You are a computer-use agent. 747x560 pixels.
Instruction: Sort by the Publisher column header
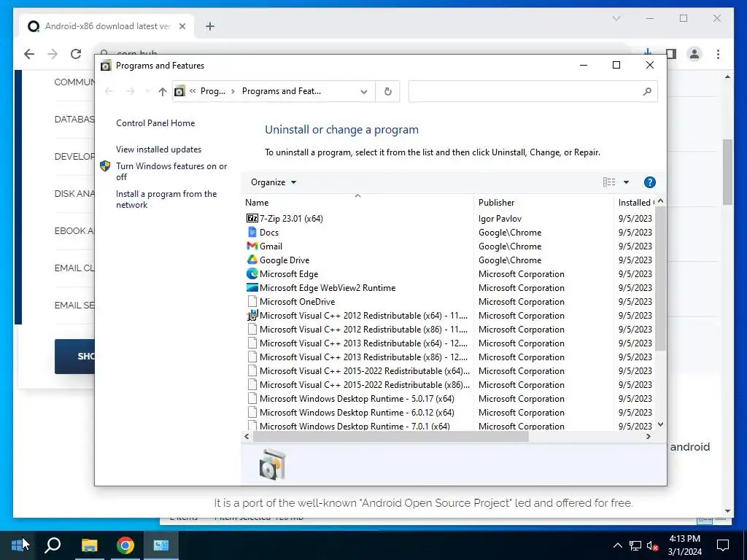(x=543, y=202)
